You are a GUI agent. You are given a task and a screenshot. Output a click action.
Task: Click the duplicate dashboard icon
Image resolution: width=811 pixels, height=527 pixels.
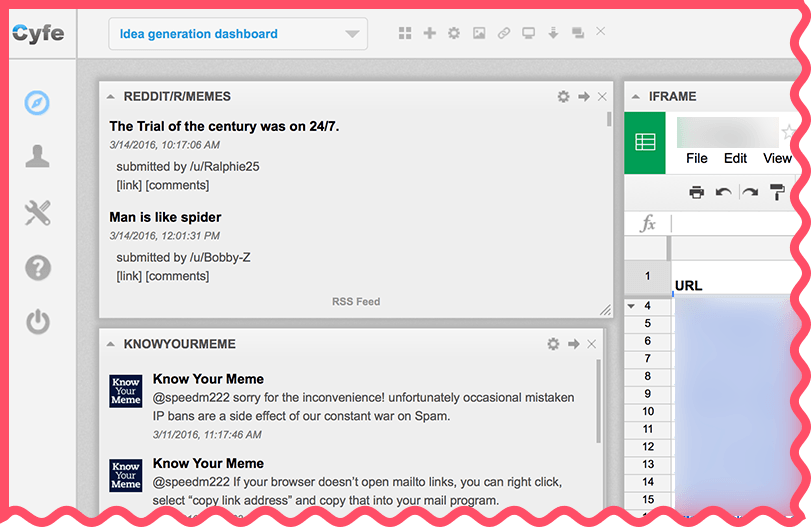[x=578, y=33]
